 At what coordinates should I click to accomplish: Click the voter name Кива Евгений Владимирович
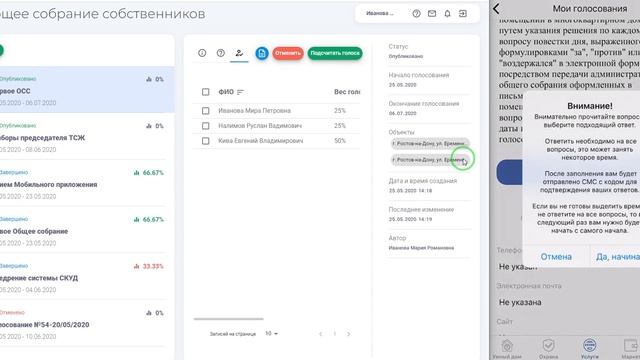[260, 141]
